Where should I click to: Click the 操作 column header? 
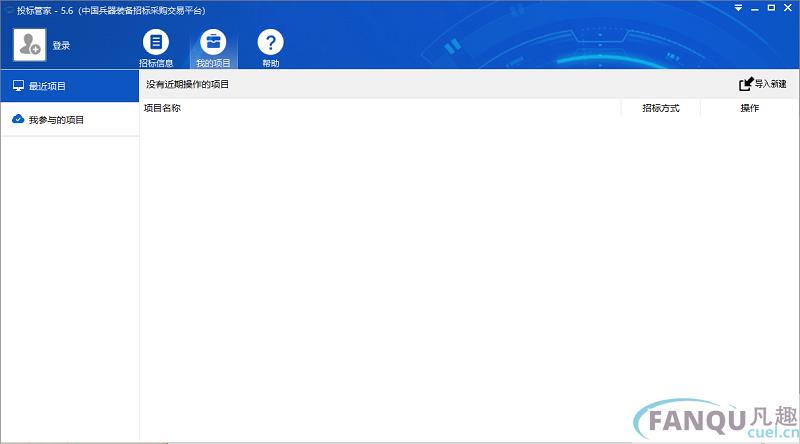pyautogui.click(x=749, y=108)
